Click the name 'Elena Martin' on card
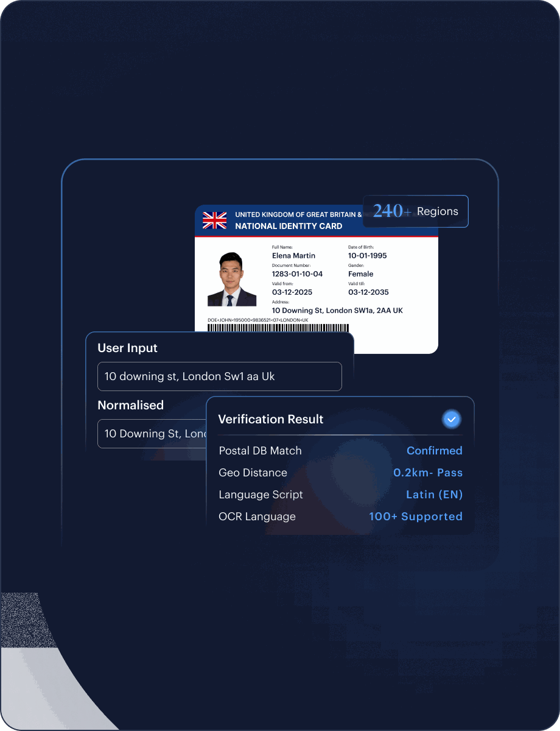This screenshot has width=560, height=731. [294, 256]
